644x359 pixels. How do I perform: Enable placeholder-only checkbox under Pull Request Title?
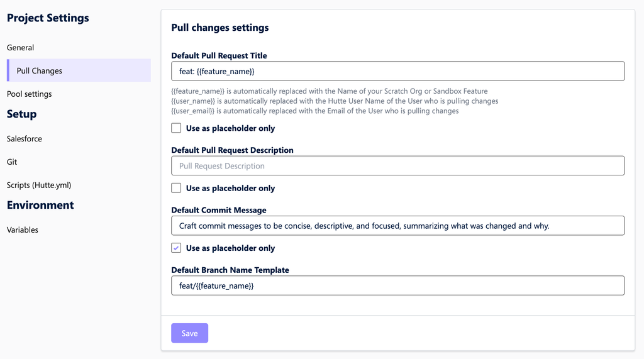pos(176,128)
